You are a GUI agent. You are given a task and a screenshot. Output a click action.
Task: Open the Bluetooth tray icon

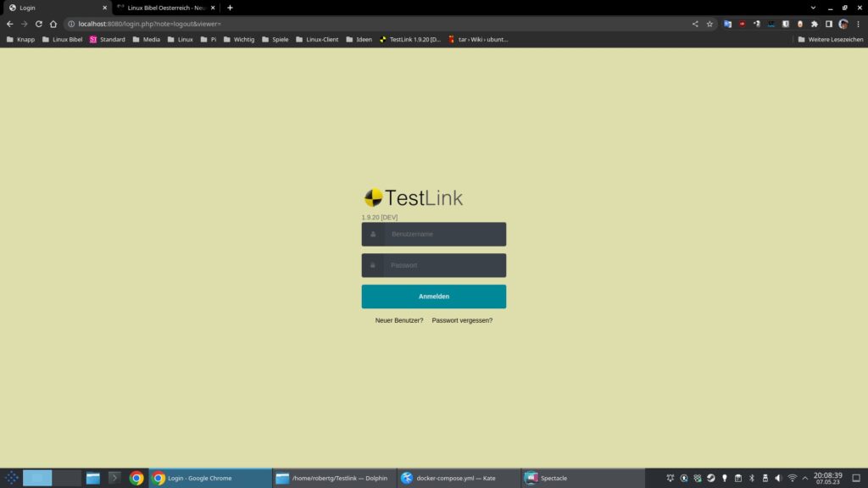pos(752,478)
